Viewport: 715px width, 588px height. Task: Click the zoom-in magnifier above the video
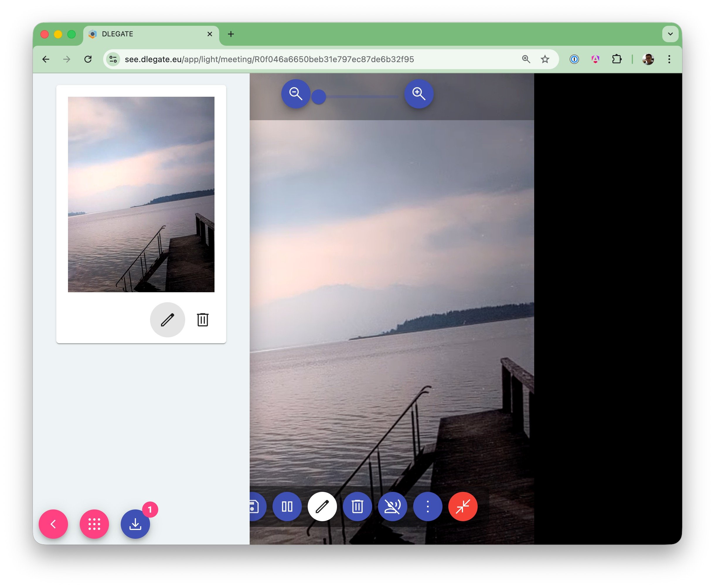tap(419, 94)
